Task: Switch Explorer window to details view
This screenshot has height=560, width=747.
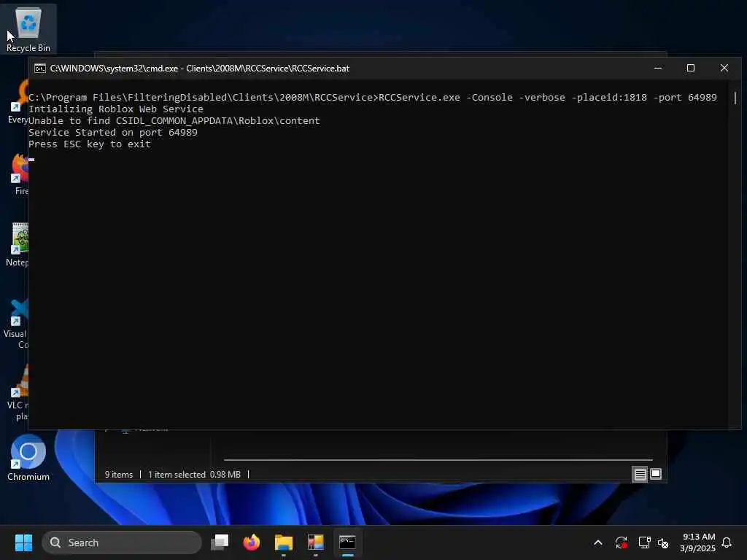Action: click(640, 474)
